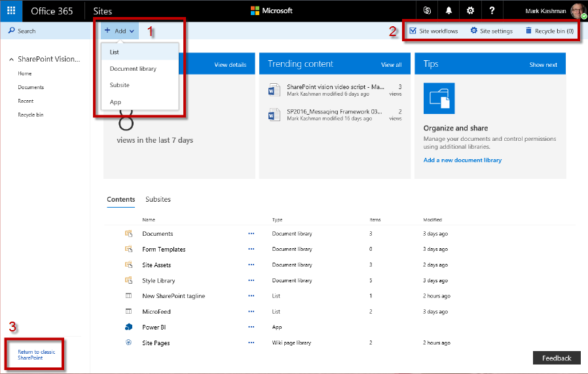Screen dimensions: 588x374
Task: Open the Power BI app name
Action: [x=154, y=327]
